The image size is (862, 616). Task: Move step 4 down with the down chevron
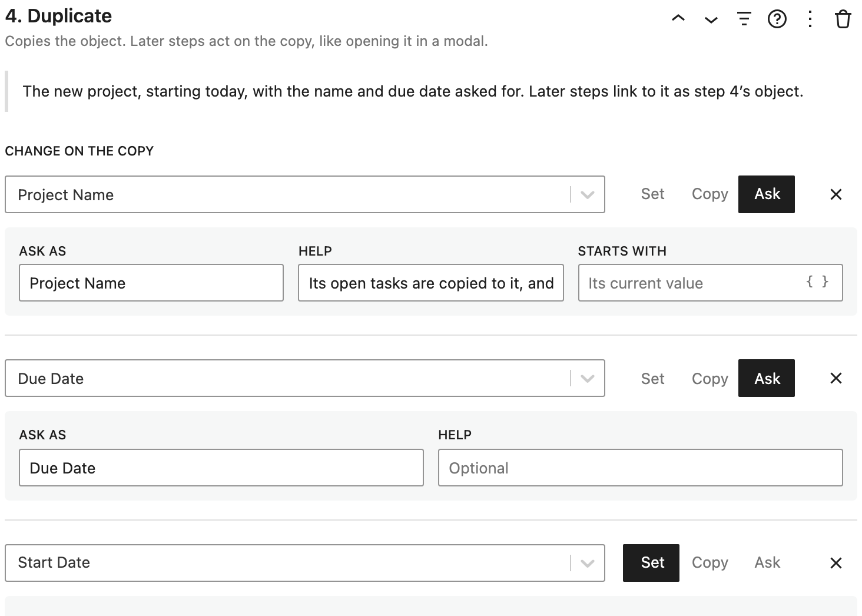tap(711, 20)
